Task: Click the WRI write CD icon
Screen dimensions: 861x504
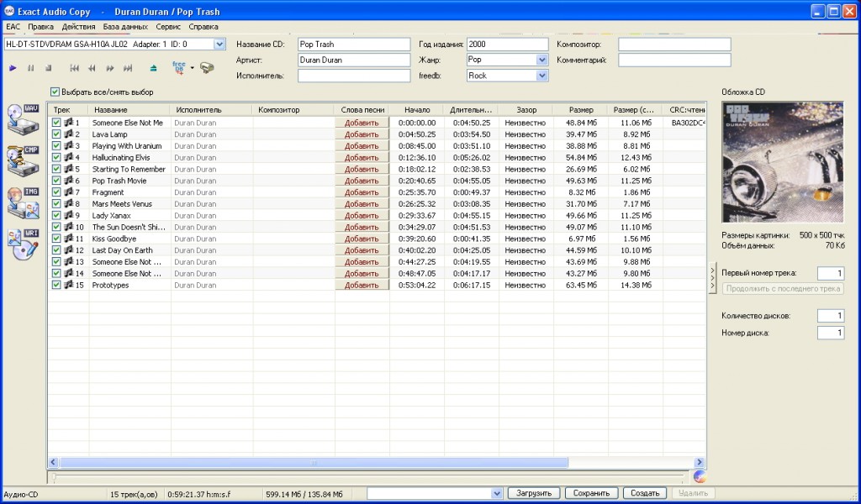Action: pos(23,244)
